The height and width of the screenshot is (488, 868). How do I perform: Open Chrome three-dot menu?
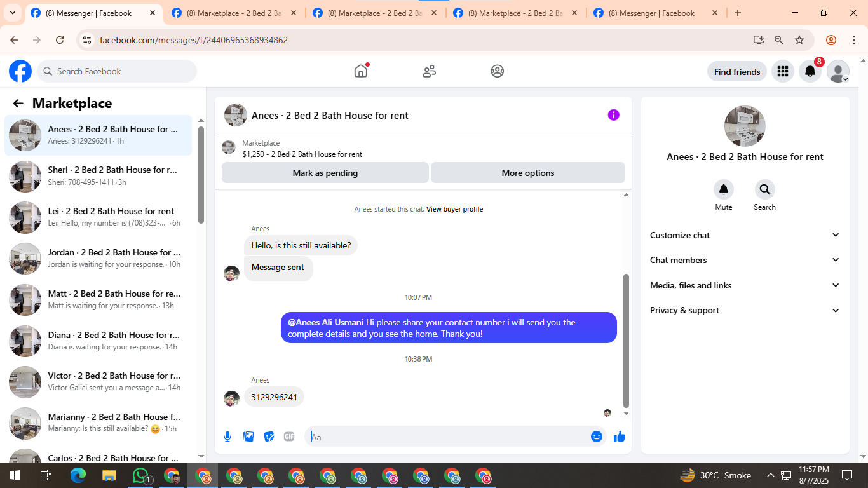point(854,40)
